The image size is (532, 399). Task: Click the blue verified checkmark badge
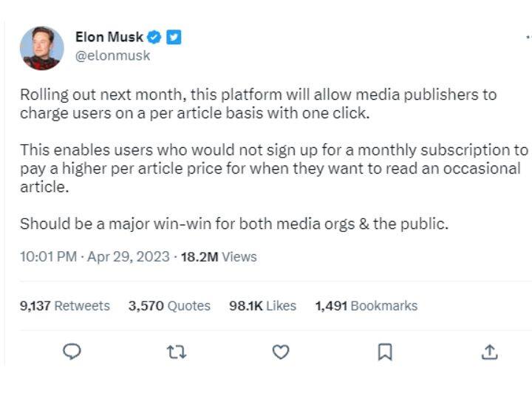click(x=154, y=37)
